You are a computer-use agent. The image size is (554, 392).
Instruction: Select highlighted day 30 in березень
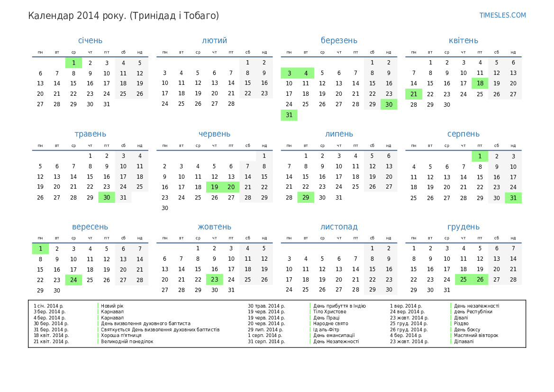[389, 104]
